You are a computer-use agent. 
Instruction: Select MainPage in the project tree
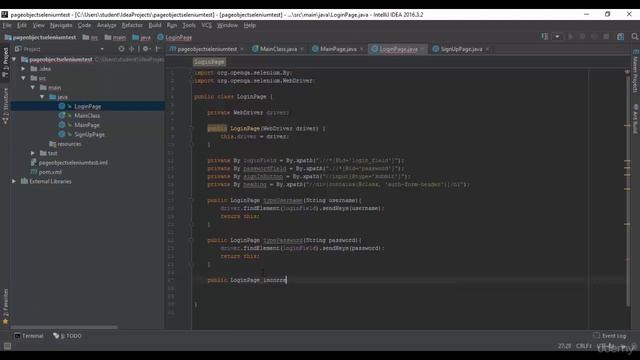coord(87,125)
